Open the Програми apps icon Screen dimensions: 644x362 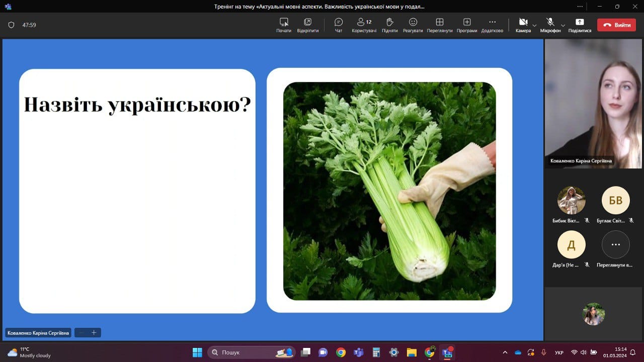pos(466,25)
